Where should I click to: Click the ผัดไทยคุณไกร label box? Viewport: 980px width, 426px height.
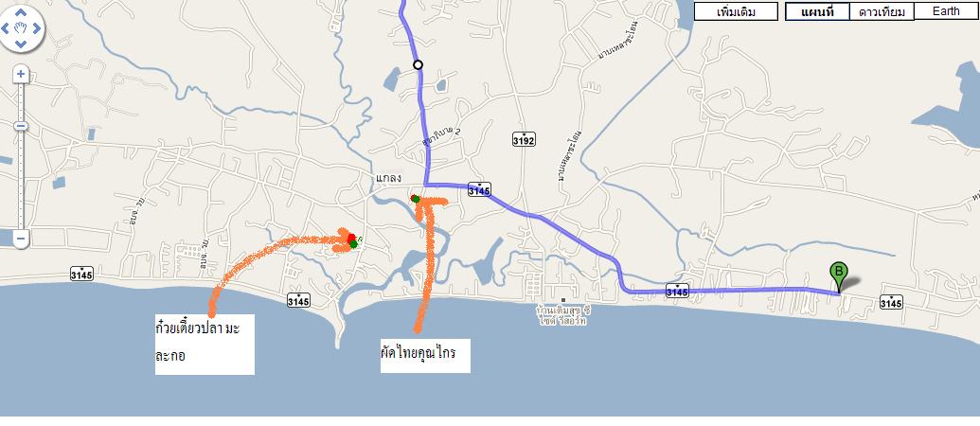pos(425,355)
